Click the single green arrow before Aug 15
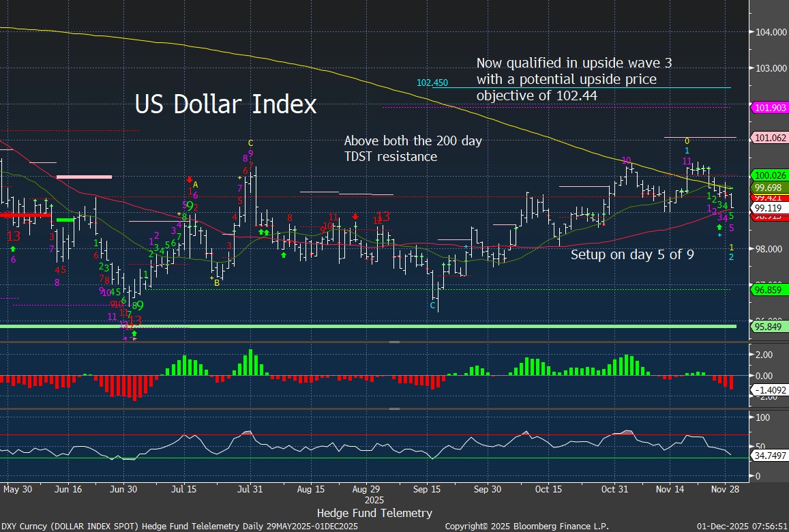The height and width of the screenshot is (532, 789). click(x=284, y=255)
